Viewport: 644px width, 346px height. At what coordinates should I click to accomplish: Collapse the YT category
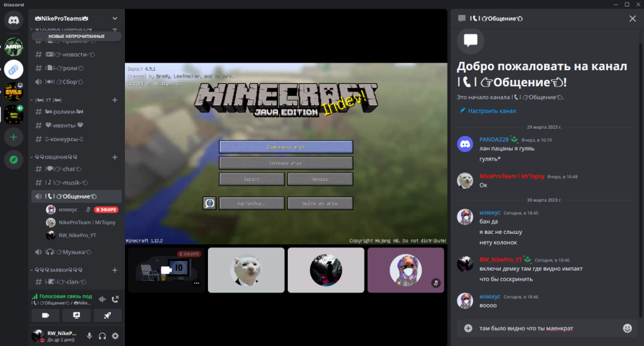(48, 100)
